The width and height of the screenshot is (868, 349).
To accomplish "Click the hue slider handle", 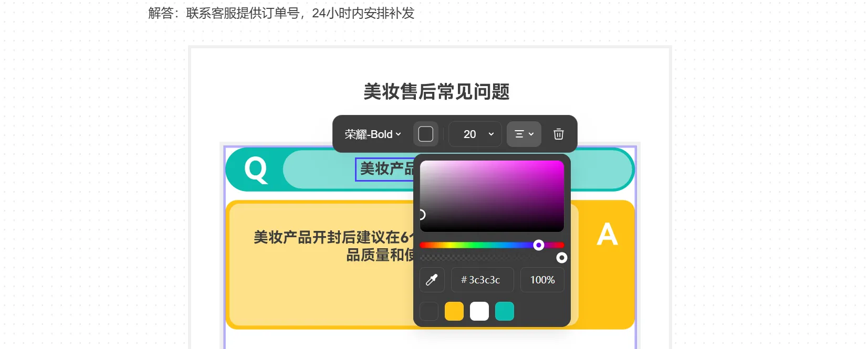I will pos(539,245).
